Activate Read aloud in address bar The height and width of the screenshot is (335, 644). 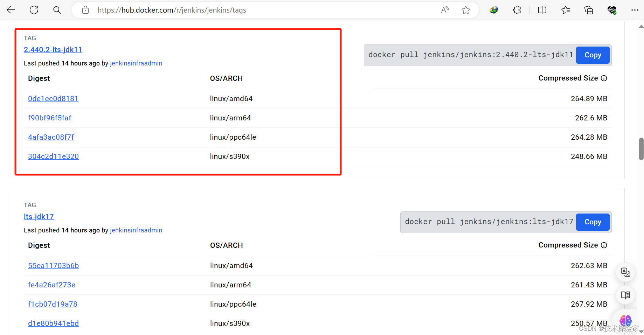click(x=445, y=10)
